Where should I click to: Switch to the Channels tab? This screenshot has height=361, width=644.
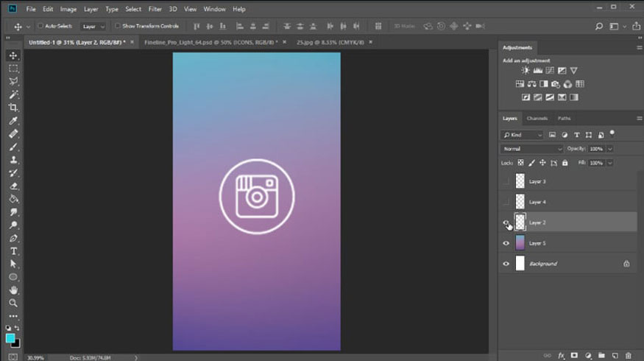tap(537, 119)
